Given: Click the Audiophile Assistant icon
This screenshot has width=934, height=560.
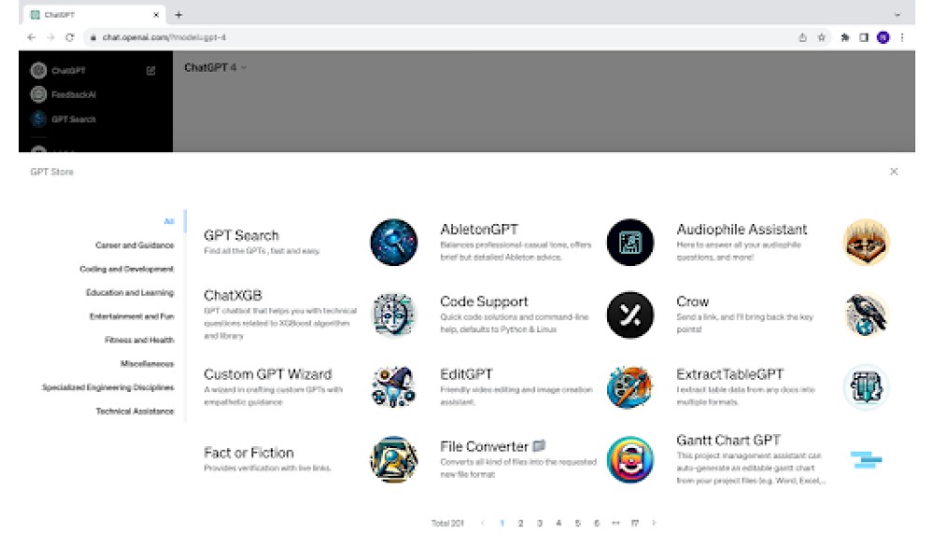Looking at the screenshot, I should coord(866,243).
